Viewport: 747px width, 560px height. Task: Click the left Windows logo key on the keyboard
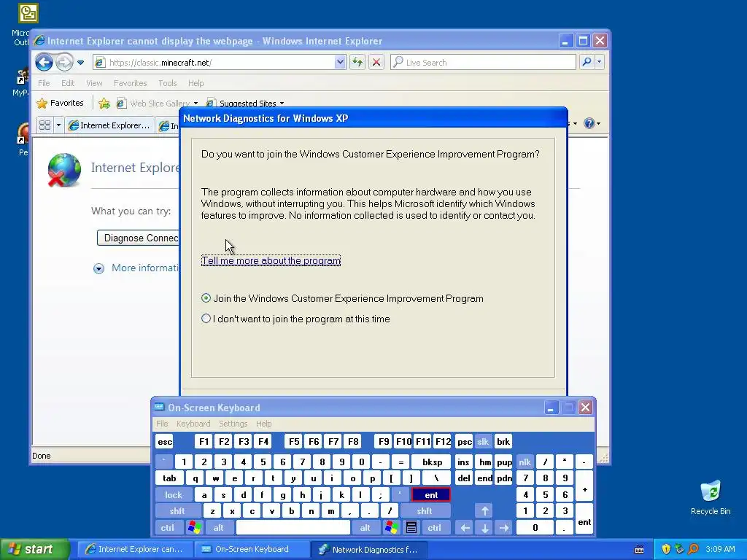[194, 528]
